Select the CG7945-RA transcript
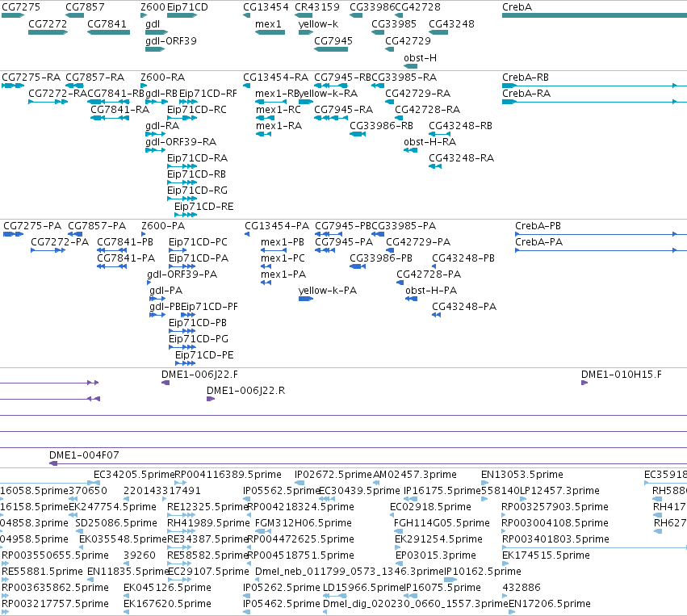 click(331, 118)
